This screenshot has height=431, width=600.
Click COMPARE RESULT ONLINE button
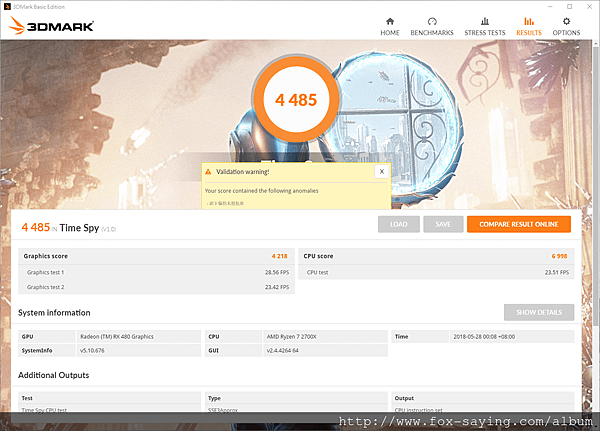[x=519, y=224]
